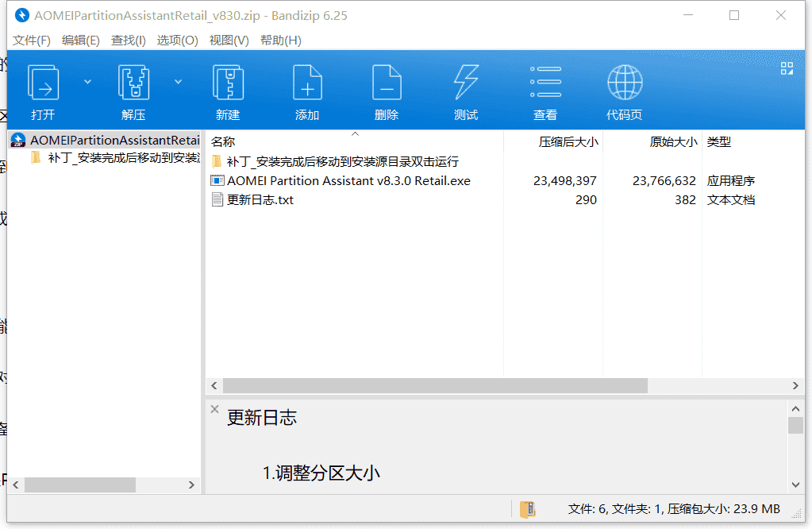812x529 pixels.
Task: Click tree panel scrollbar right arrow
Action: (x=191, y=485)
